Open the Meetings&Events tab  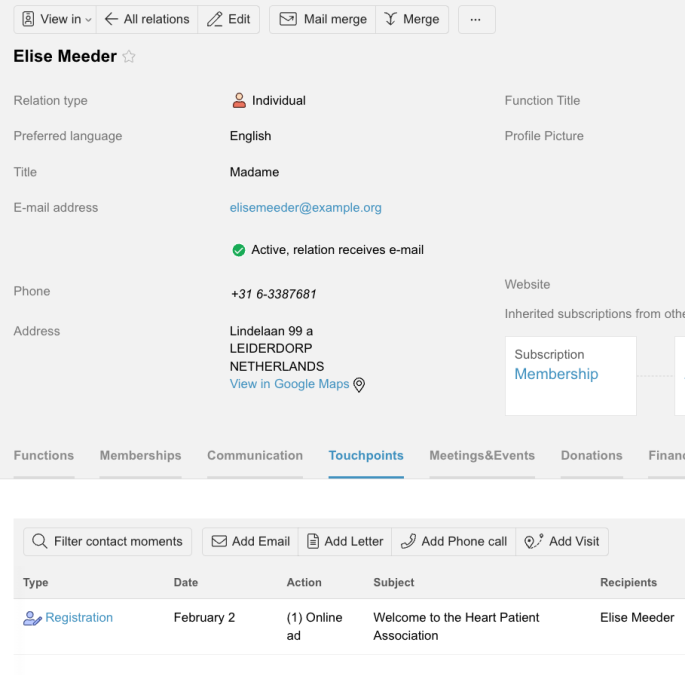coord(482,455)
